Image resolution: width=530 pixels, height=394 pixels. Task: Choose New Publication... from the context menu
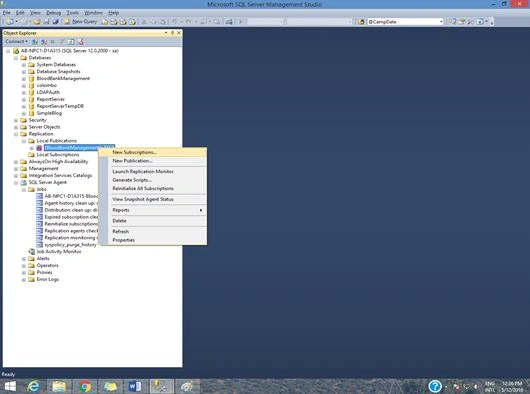point(153,161)
